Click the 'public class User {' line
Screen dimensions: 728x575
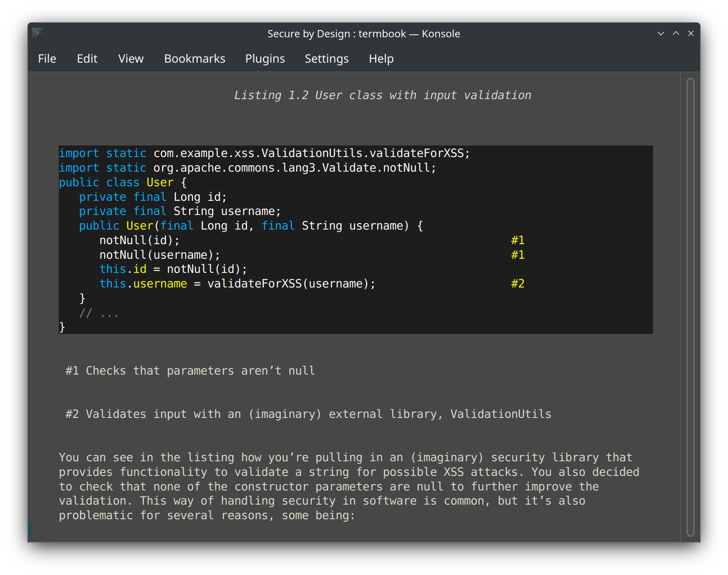pyautogui.click(x=123, y=182)
